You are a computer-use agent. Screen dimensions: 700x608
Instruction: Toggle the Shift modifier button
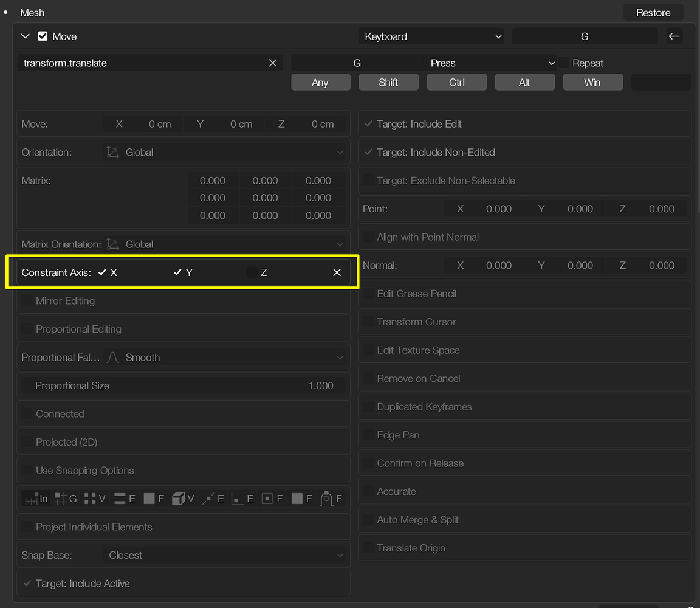388,82
